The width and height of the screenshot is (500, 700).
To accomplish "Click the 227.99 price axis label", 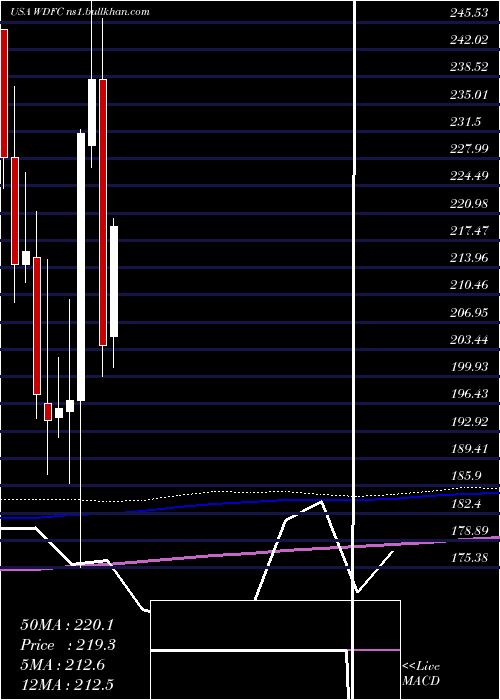I will point(469,149).
